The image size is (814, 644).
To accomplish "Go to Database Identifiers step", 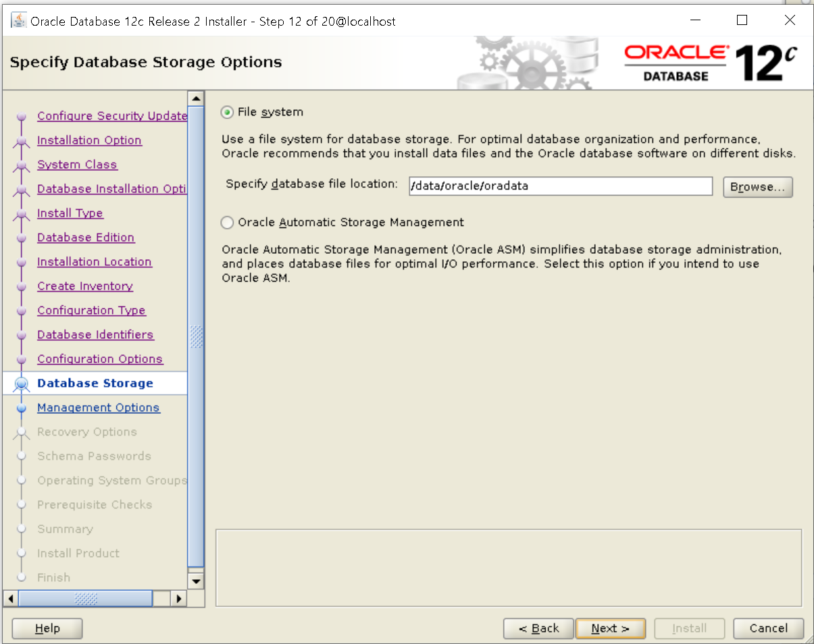I will 95,335.
